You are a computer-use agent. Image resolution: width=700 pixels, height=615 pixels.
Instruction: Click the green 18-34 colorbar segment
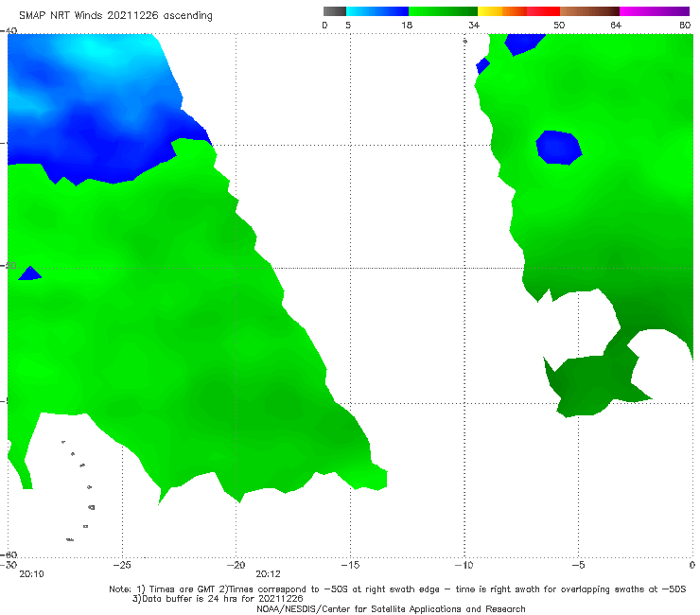coord(443,11)
